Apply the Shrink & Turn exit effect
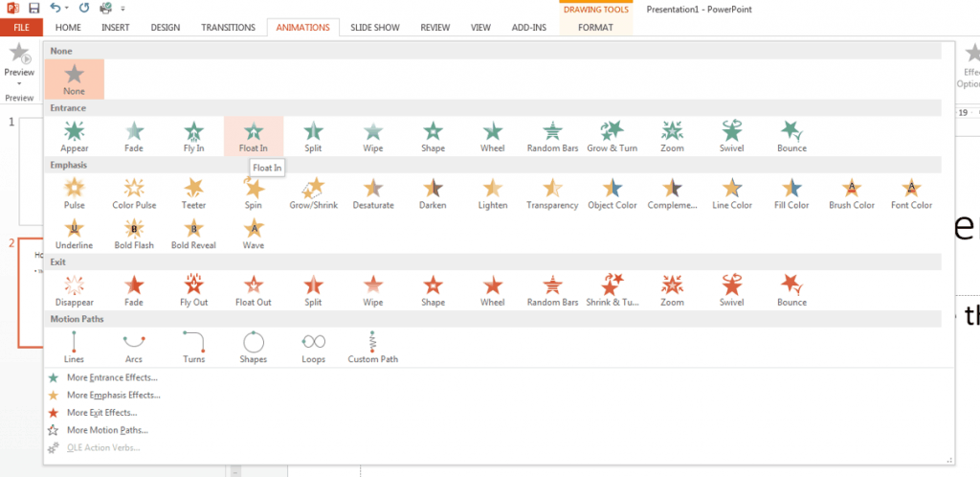This screenshot has height=477, width=980. (612, 290)
